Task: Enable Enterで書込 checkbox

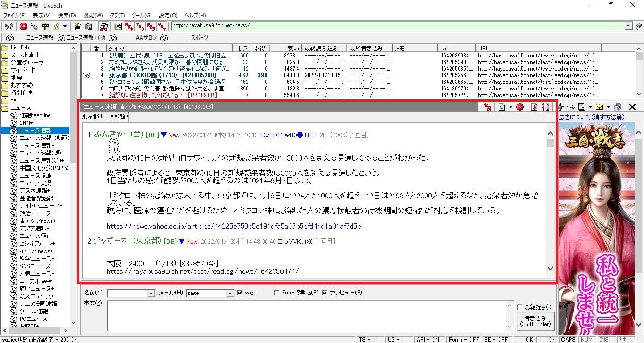Action: coord(277,293)
